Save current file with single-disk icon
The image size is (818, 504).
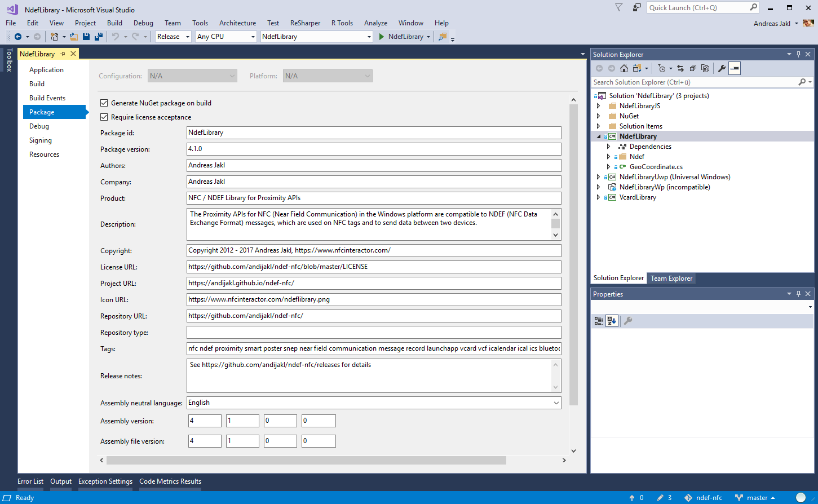click(x=86, y=37)
